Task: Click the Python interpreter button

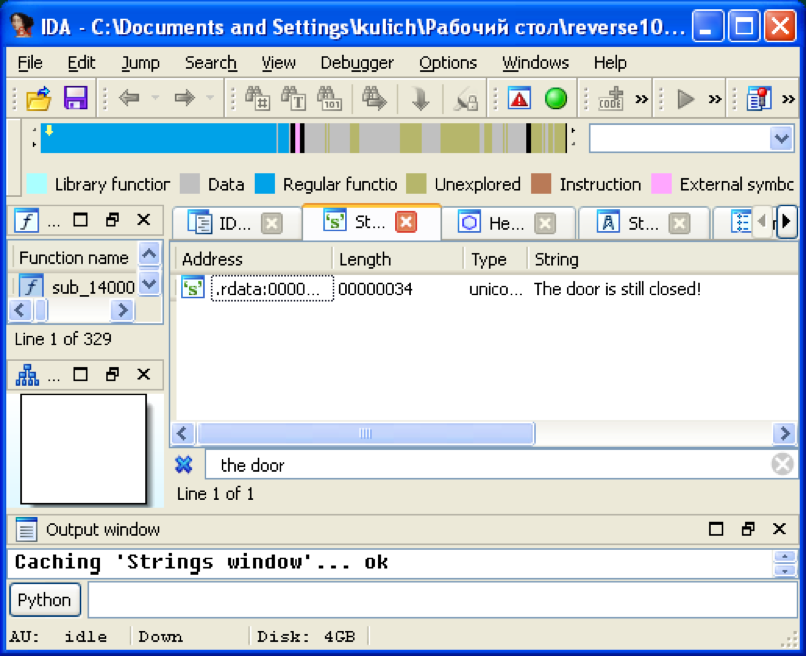Action: pyautogui.click(x=45, y=599)
